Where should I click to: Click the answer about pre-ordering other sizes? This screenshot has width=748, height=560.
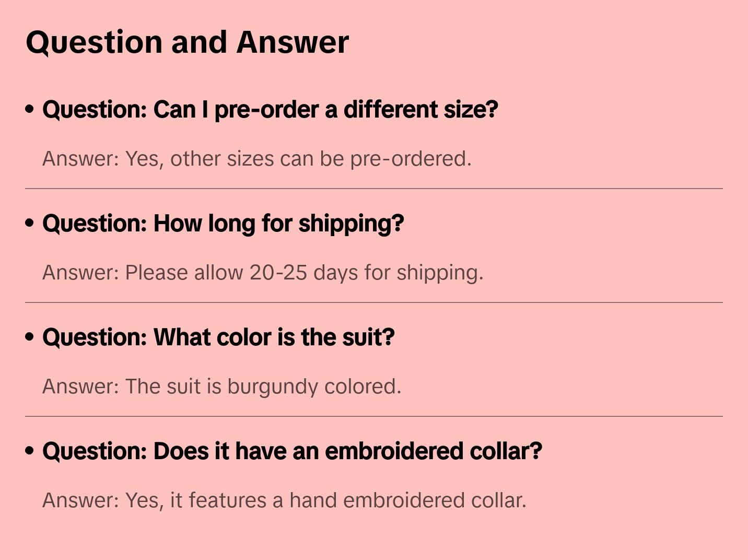[256, 159]
